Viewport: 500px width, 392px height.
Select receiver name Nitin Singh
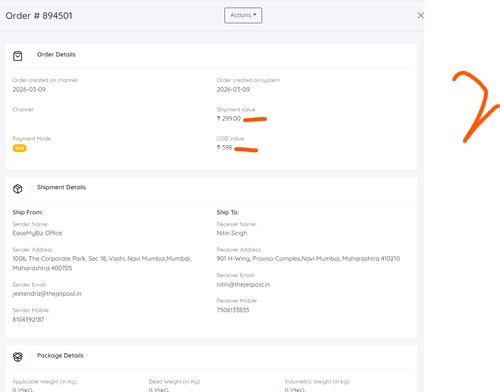tap(232, 233)
